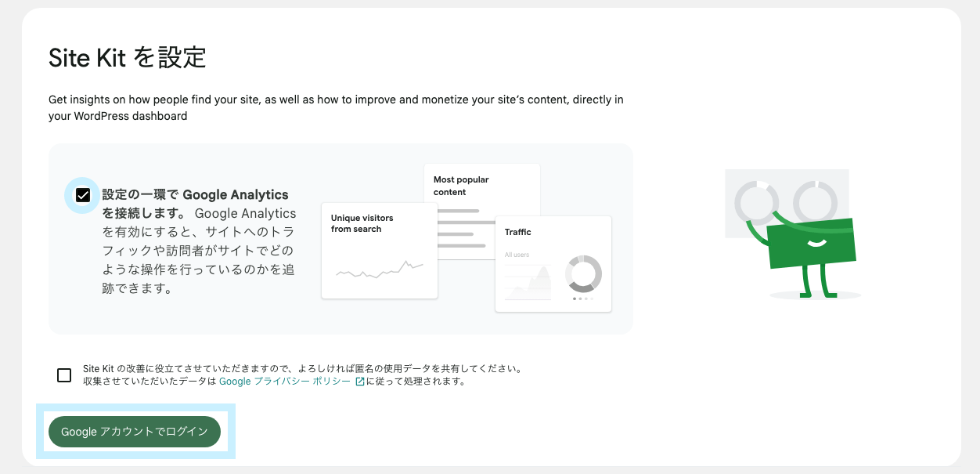Click the "All users" label in Traffic card
The width and height of the screenshot is (980, 474).
517,255
